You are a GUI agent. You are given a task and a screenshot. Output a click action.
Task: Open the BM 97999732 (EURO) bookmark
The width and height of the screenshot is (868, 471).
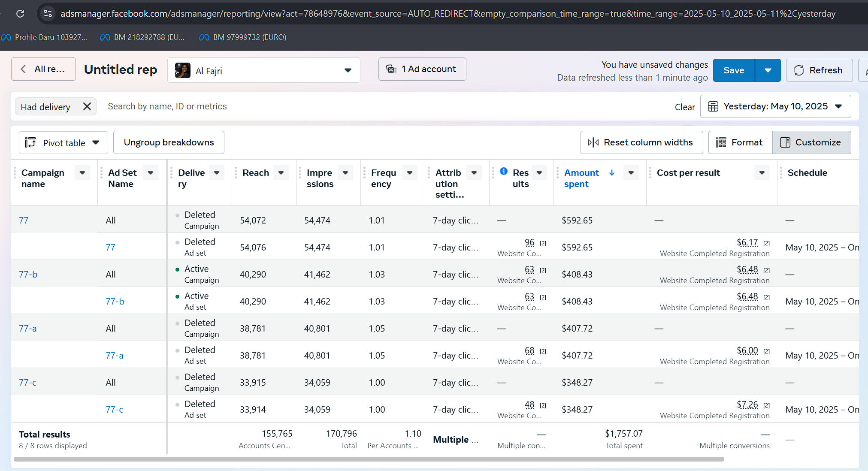click(243, 37)
